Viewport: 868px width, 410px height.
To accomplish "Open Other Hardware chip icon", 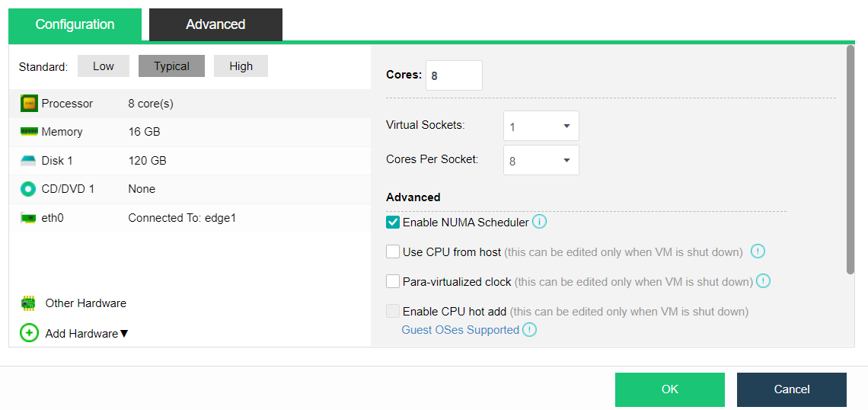I will tap(29, 303).
